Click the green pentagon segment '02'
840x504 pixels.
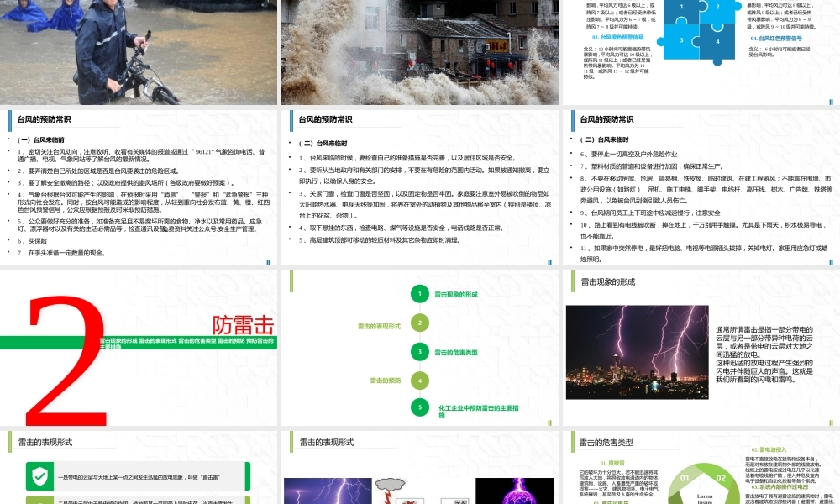[x=722, y=479]
